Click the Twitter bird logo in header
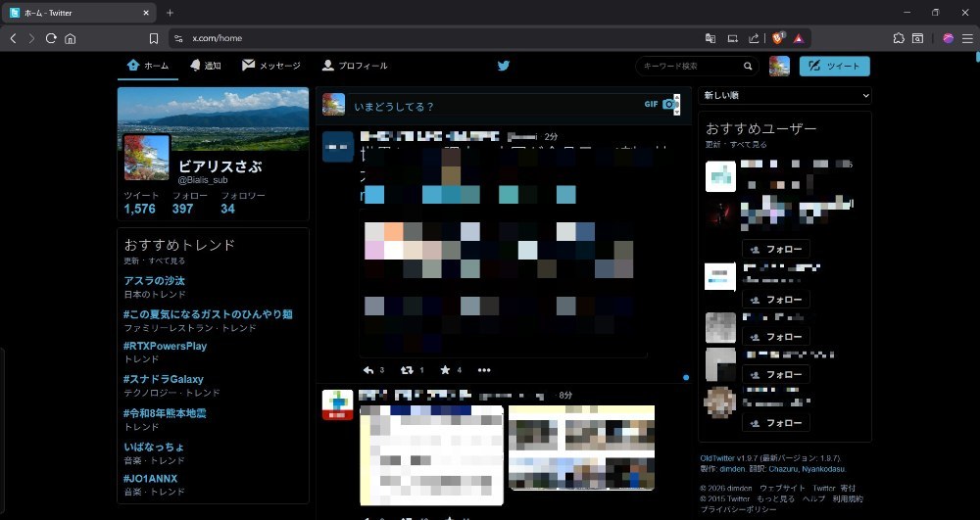This screenshot has width=980, height=520. (x=504, y=66)
